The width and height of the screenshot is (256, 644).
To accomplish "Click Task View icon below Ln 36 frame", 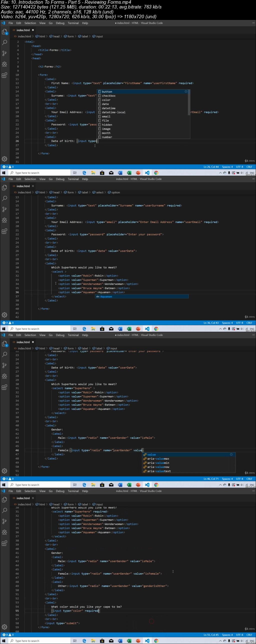I will [75, 329].
